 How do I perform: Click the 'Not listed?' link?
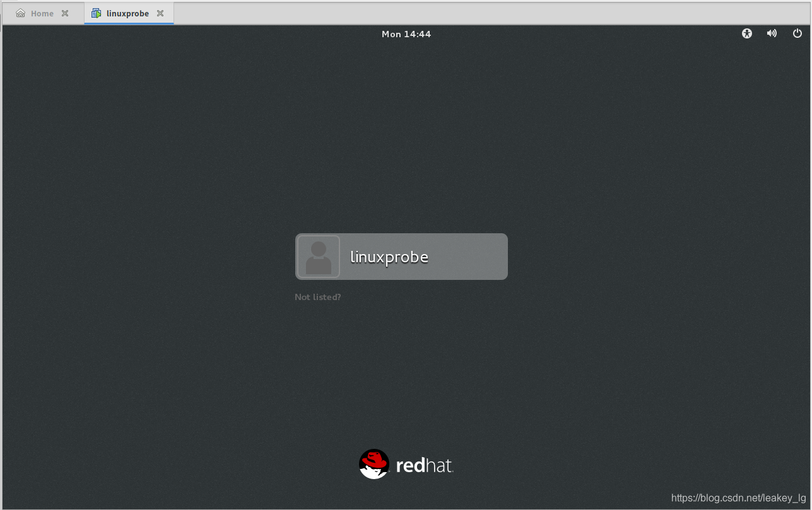(317, 297)
